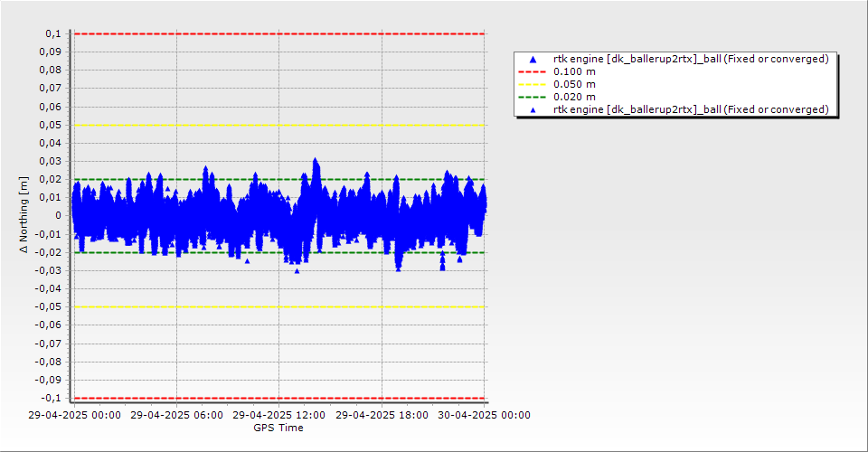Click the green dashed legend line sample

pos(533,97)
